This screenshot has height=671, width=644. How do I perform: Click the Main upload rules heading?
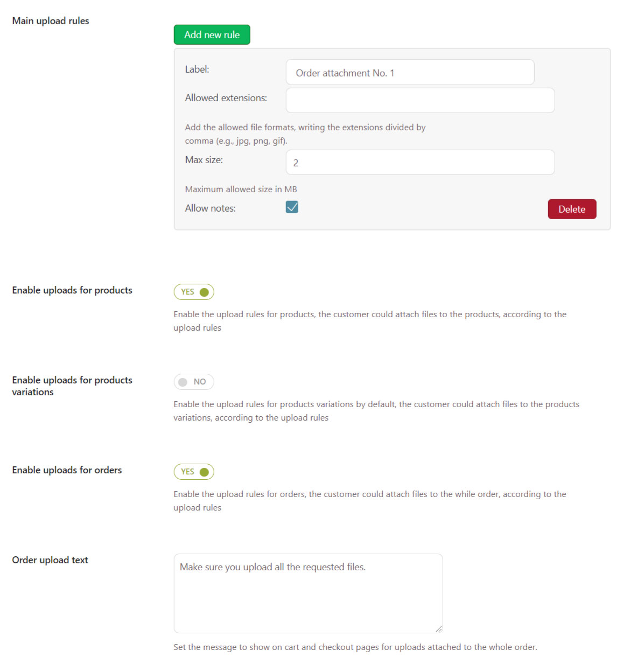click(x=51, y=21)
